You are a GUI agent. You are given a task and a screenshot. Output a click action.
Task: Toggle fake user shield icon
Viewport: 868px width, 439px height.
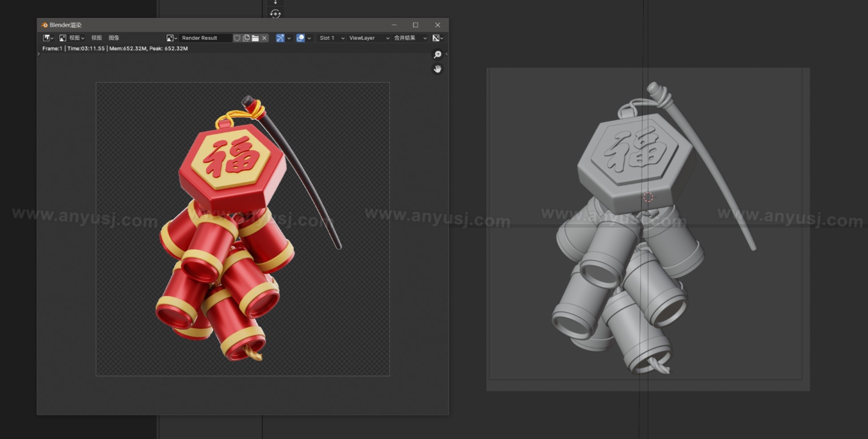(x=237, y=38)
